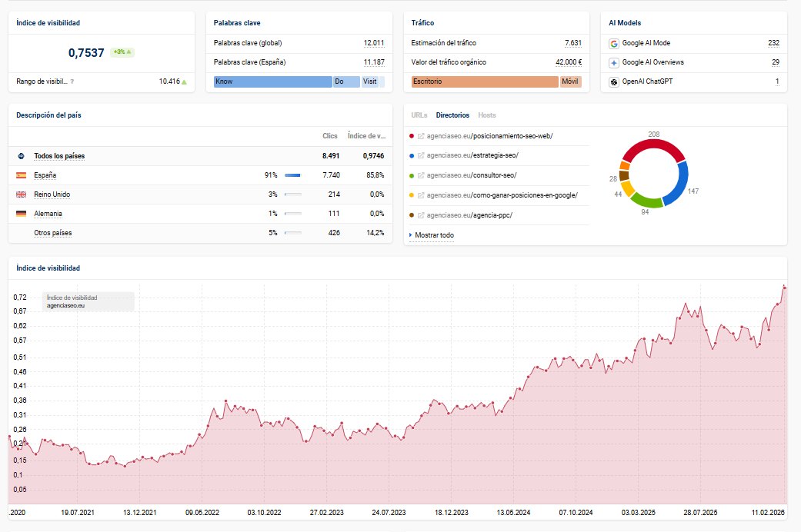Click the Google AI Mode icon
This screenshot has height=532, width=801.
(613, 44)
